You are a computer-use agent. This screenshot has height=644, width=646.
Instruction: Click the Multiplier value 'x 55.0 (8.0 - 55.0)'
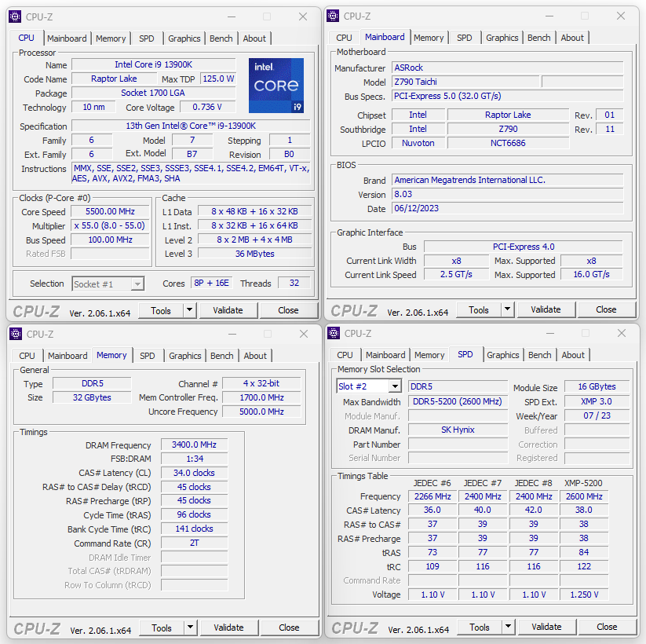(x=110, y=225)
